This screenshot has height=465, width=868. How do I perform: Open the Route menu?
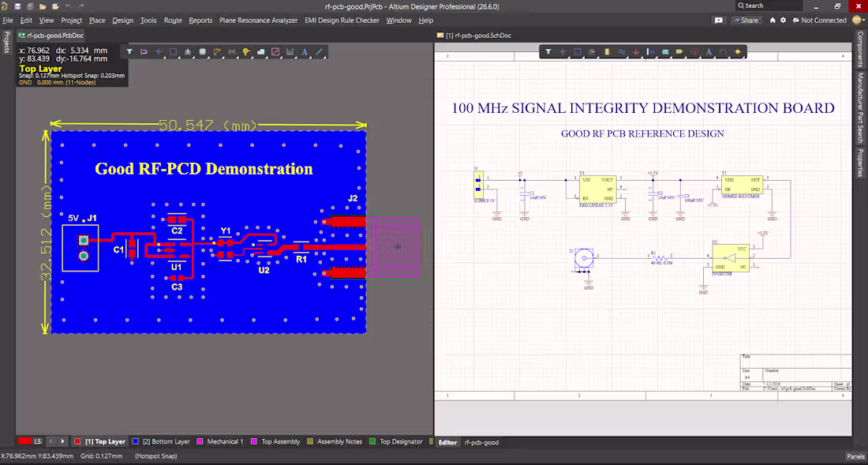[x=173, y=20]
